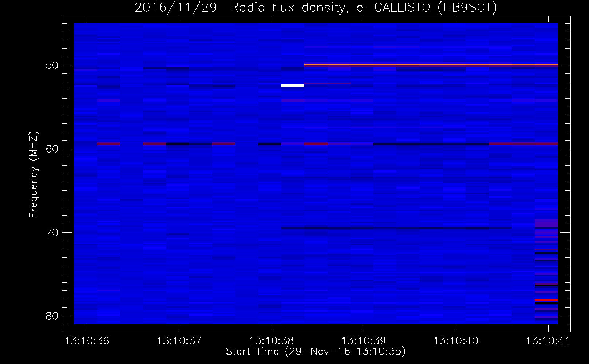Screen dimensions: 589x364
Task: Click the plot title 'Radio flux density, e-CALLISTO (HB9SCT)'
Action: (x=363, y=8)
